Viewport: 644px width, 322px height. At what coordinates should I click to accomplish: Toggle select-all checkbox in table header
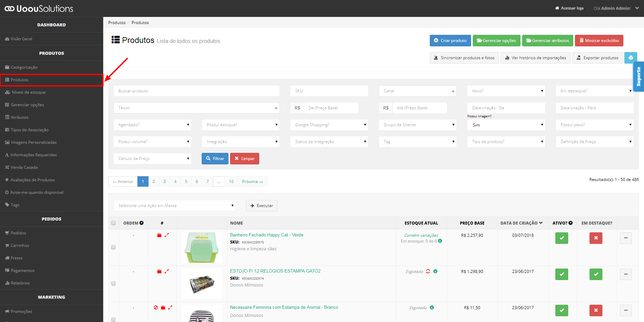113,223
